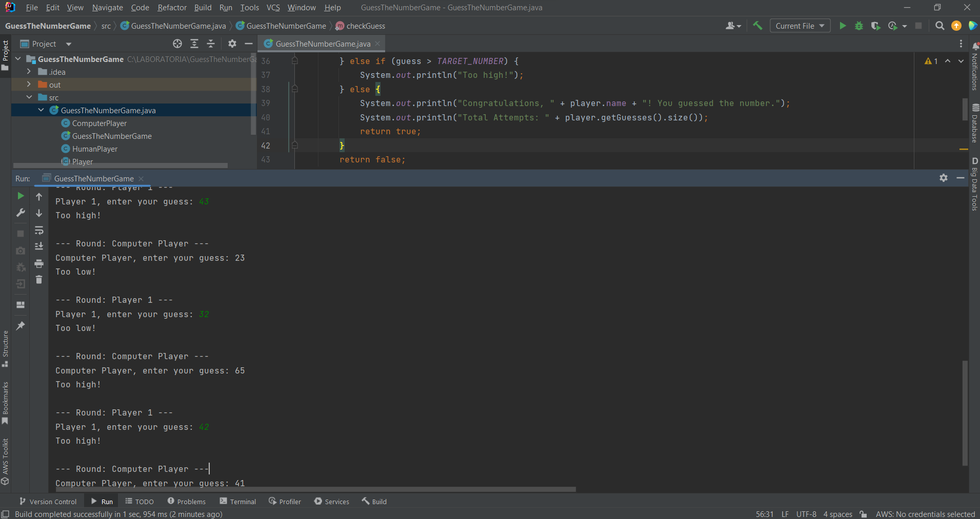Open the VCS menu
This screenshot has height=519, width=980.
click(273, 7)
